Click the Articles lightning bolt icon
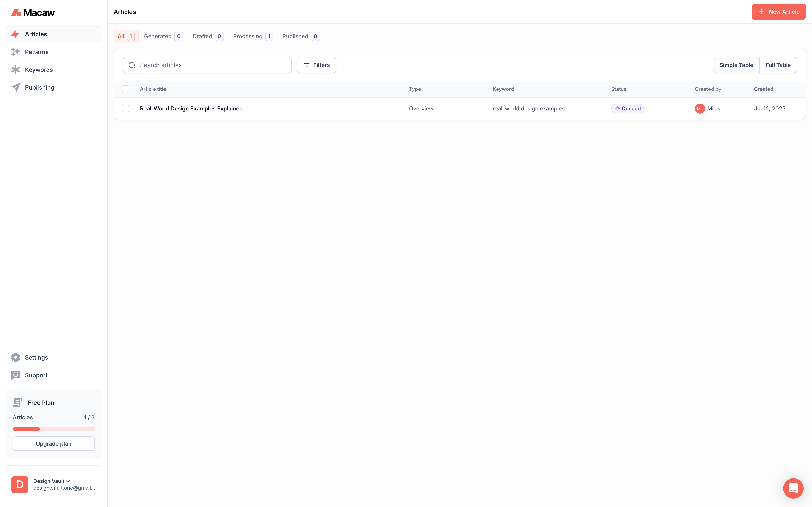Image resolution: width=812 pixels, height=507 pixels. [x=15, y=34]
